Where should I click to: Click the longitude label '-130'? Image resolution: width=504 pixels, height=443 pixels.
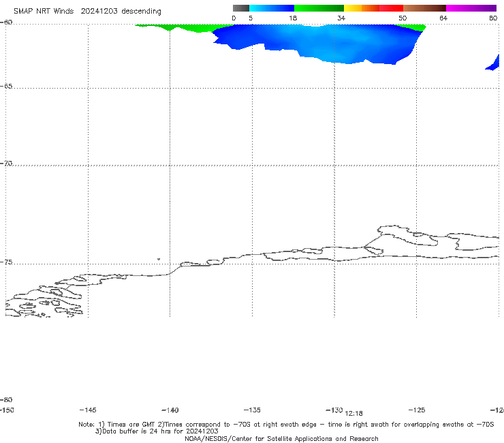[x=334, y=410]
